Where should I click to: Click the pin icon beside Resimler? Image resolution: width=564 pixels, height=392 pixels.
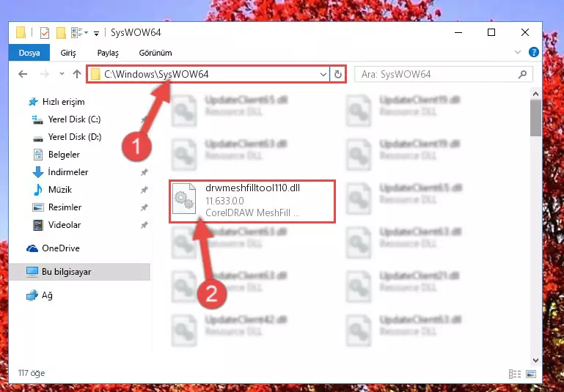pyautogui.click(x=144, y=207)
